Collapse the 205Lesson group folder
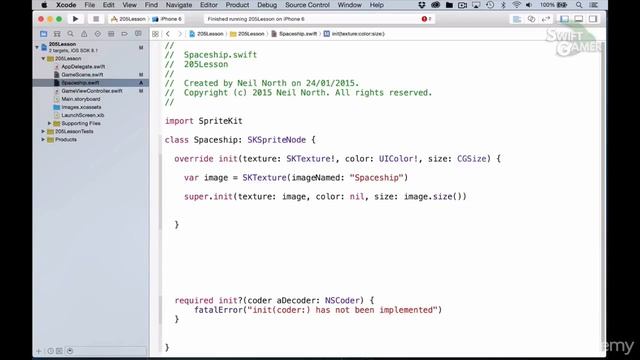The width and height of the screenshot is (640, 360). coord(43,58)
